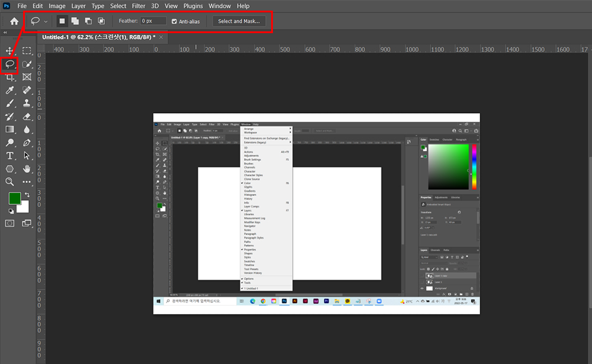Viewport: 592px width, 364px height.
Task: Select the Rectangular Marquee tool
Action: (27, 50)
